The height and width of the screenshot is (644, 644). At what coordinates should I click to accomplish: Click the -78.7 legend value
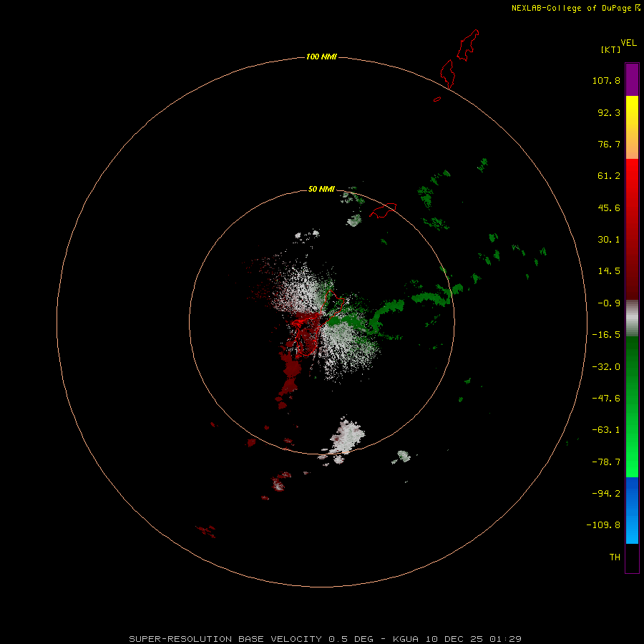click(x=606, y=462)
